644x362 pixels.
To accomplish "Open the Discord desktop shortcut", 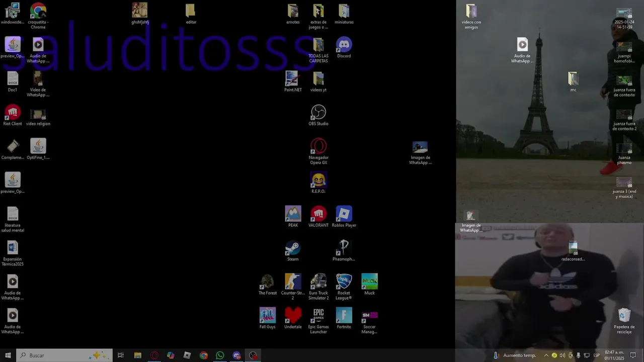I will click(x=344, y=48).
